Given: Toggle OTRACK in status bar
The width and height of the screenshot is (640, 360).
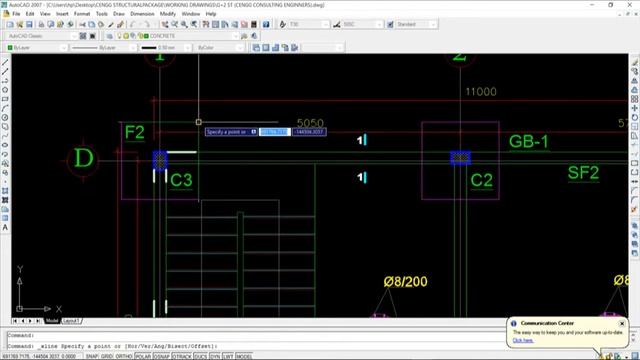Looking at the screenshot, I should click(182, 356).
